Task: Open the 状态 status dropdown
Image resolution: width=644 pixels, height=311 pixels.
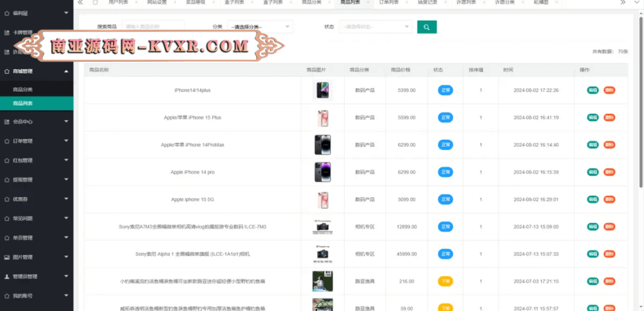Action: pos(376,27)
